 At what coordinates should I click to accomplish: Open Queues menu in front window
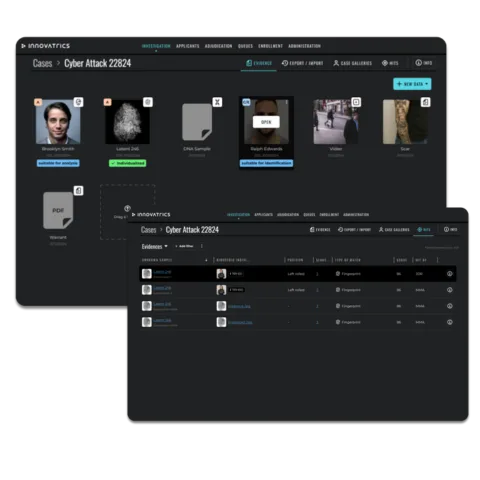[309, 215]
